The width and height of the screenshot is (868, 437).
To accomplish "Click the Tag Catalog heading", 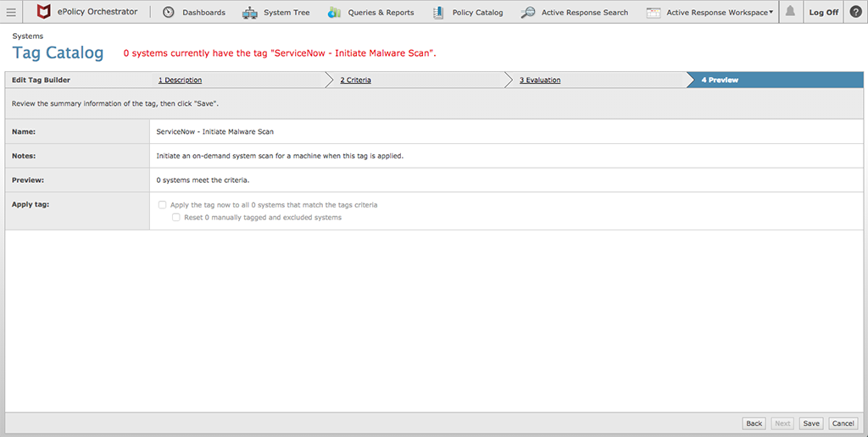I will [x=58, y=53].
